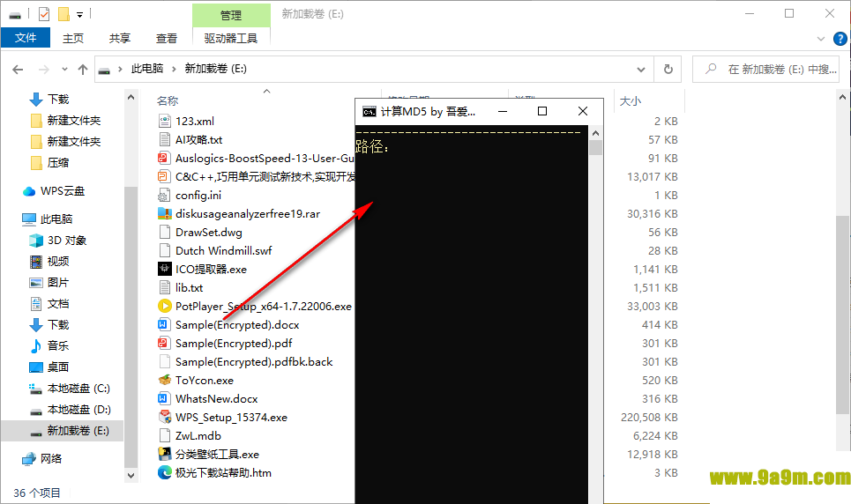Click the DrawSet.dwg file icon

[x=164, y=233]
